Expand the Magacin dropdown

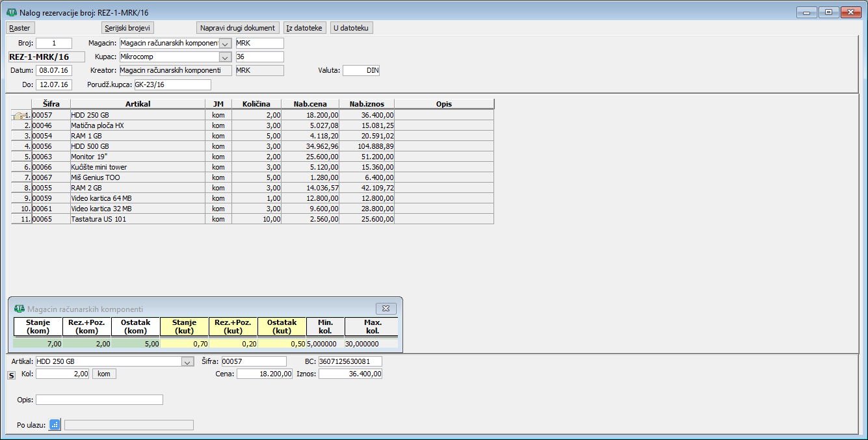(225, 44)
